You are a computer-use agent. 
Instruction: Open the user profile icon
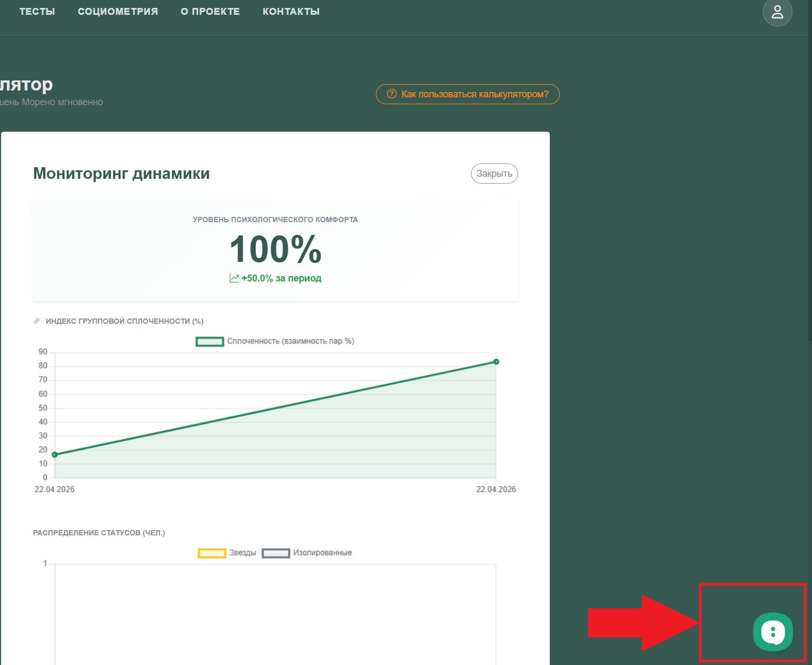coord(777,12)
